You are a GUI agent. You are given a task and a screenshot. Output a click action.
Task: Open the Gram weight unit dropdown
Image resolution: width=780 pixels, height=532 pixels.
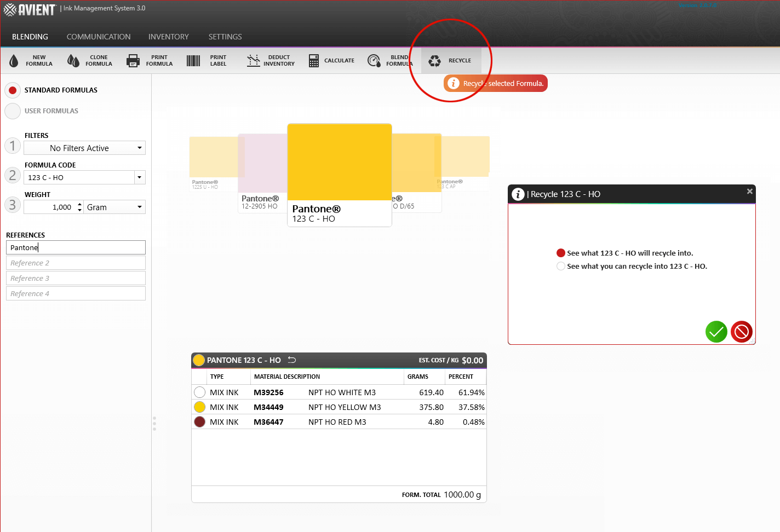(x=140, y=207)
